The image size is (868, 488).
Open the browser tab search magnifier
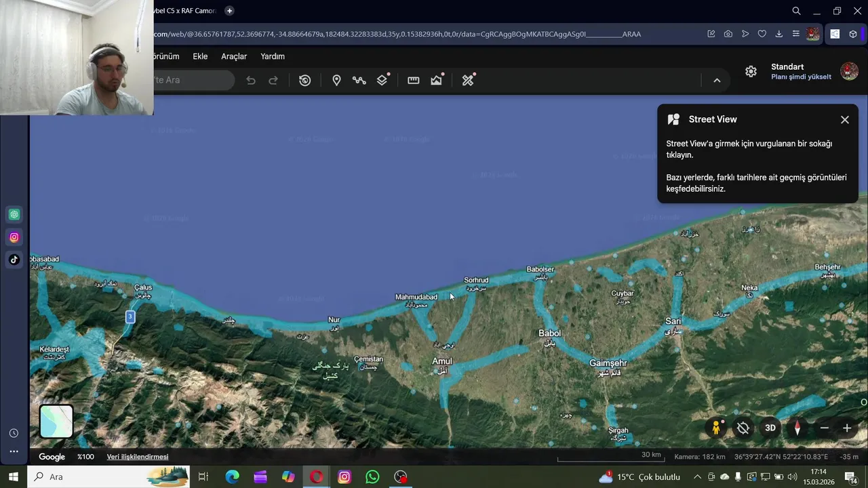coord(797,11)
